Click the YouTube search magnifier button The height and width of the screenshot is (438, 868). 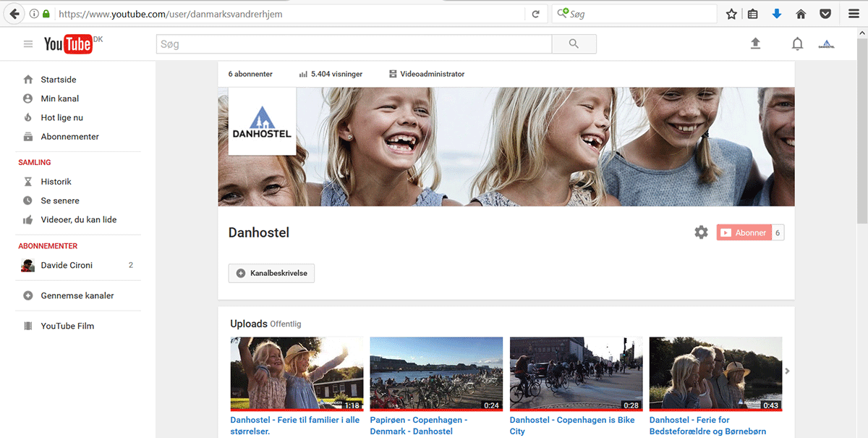pyautogui.click(x=574, y=44)
